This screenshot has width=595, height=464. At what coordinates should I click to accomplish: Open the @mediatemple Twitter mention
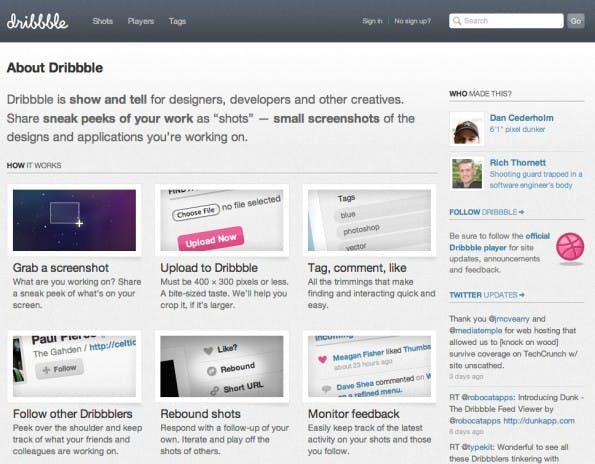point(476,330)
